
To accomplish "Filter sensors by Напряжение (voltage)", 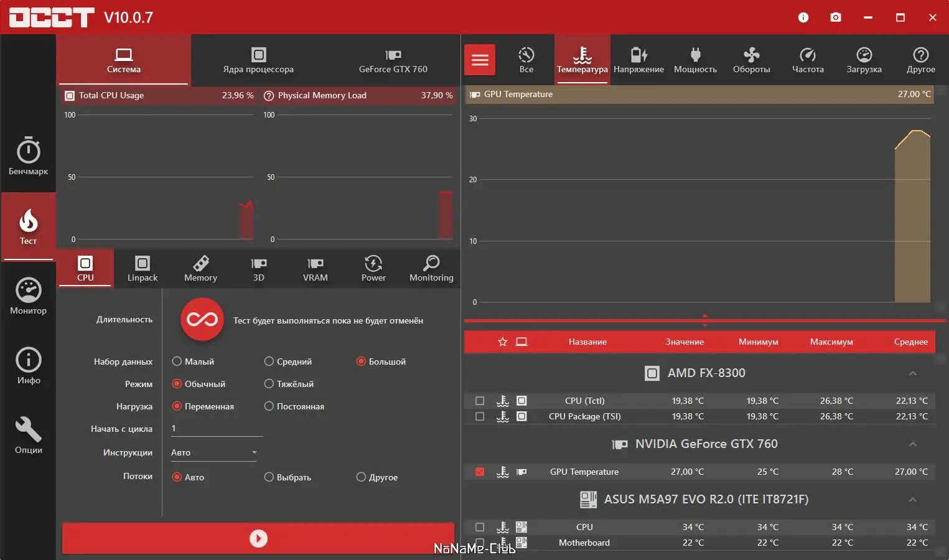I will 638,60.
